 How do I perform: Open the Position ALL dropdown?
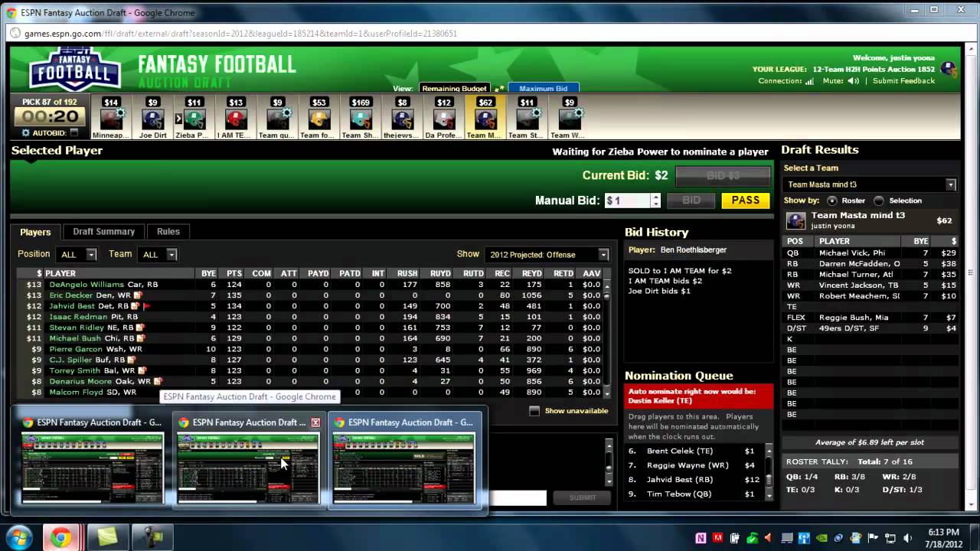pos(77,254)
